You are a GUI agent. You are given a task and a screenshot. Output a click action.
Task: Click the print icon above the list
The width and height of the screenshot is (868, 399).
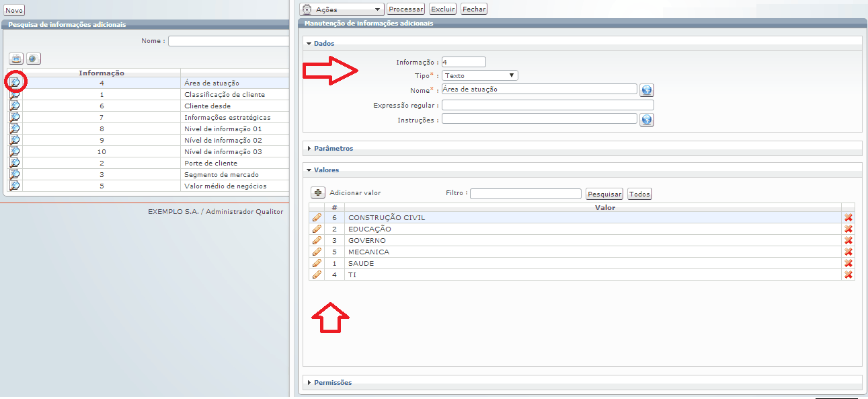click(16, 59)
